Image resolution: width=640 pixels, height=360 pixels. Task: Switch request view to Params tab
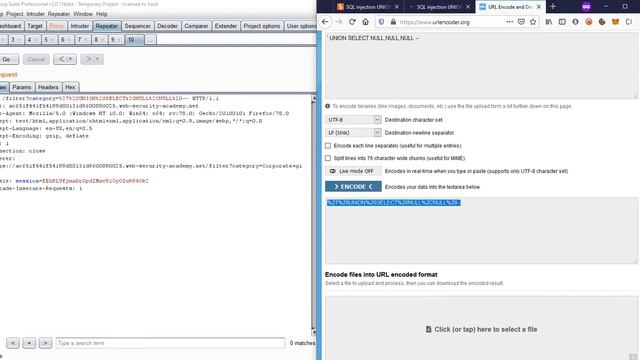(22, 87)
